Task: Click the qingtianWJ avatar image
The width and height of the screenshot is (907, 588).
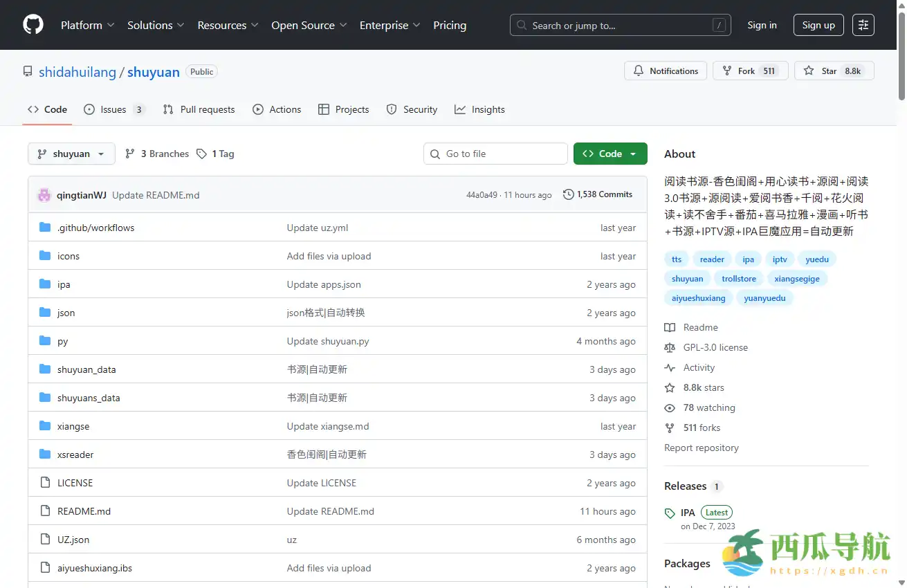Action: tap(44, 195)
